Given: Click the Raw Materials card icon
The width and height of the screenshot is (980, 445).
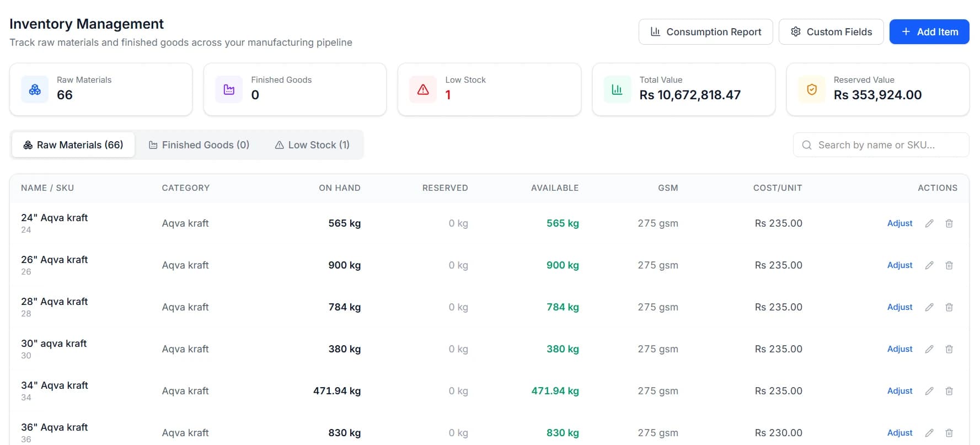Looking at the screenshot, I should click(x=35, y=89).
